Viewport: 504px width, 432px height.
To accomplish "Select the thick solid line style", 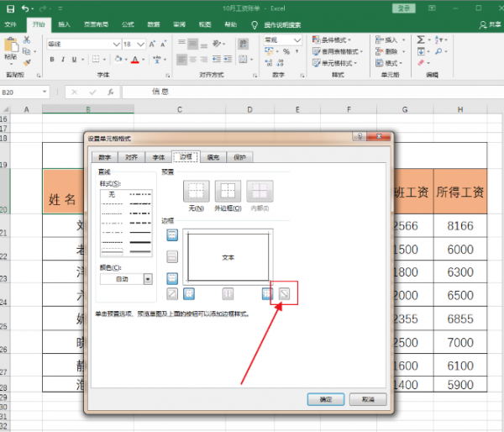I will tap(140, 242).
